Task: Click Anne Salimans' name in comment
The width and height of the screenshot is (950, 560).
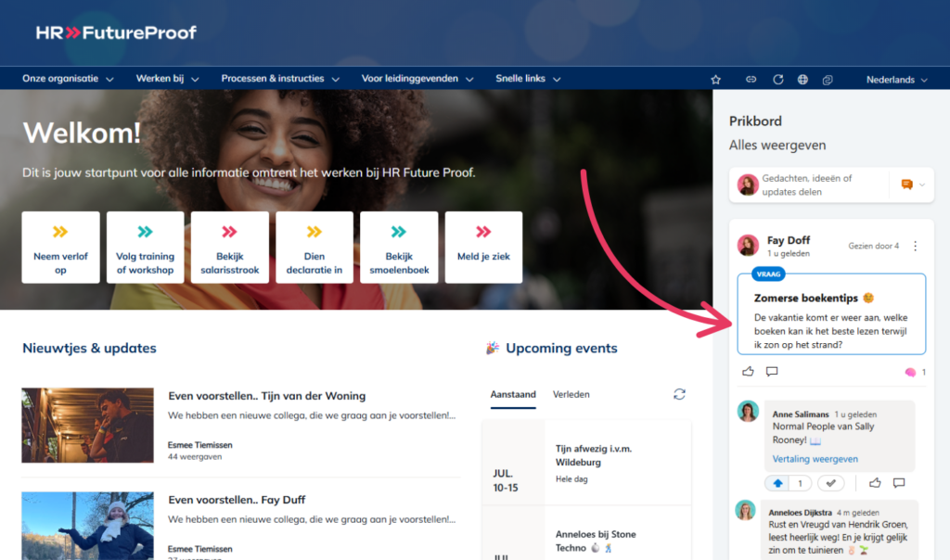Action: click(x=801, y=414)
